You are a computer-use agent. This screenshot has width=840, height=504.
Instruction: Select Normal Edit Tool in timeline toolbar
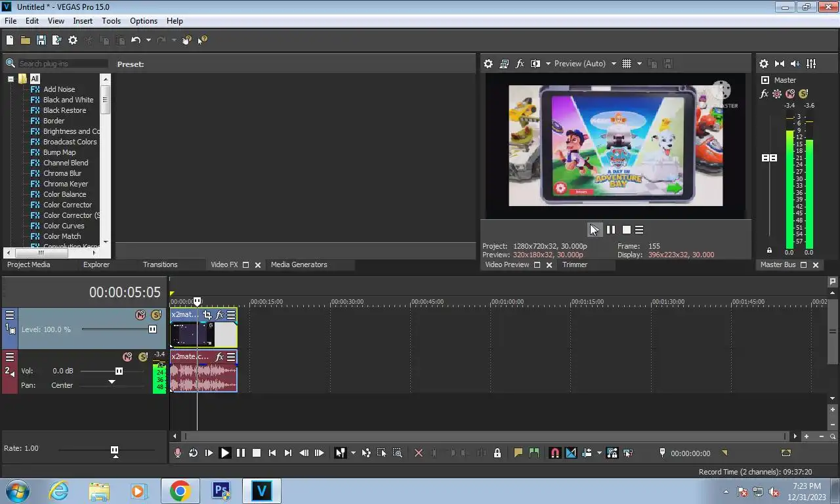click(x=340, y=453)
